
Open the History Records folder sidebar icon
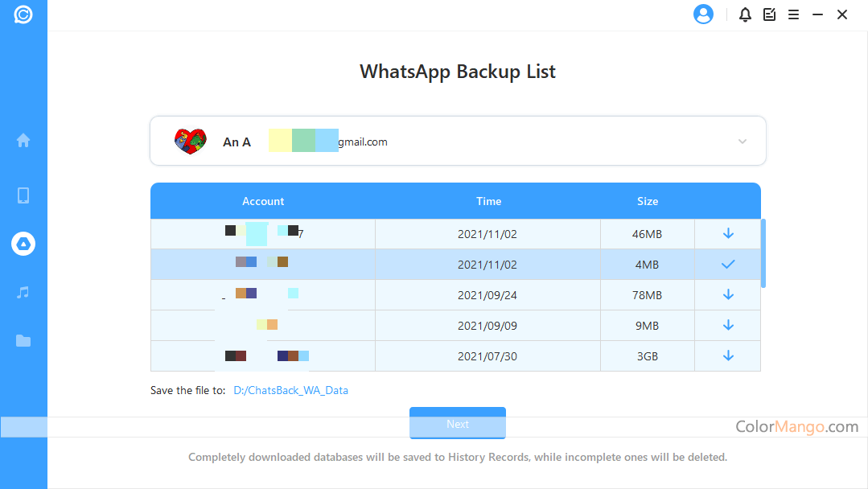click(x=23, y=341)
